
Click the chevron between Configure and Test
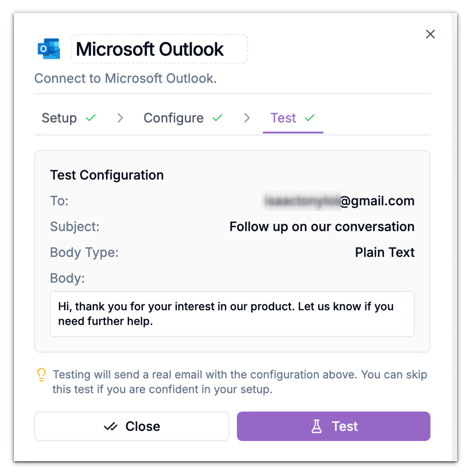click(247, 118)
